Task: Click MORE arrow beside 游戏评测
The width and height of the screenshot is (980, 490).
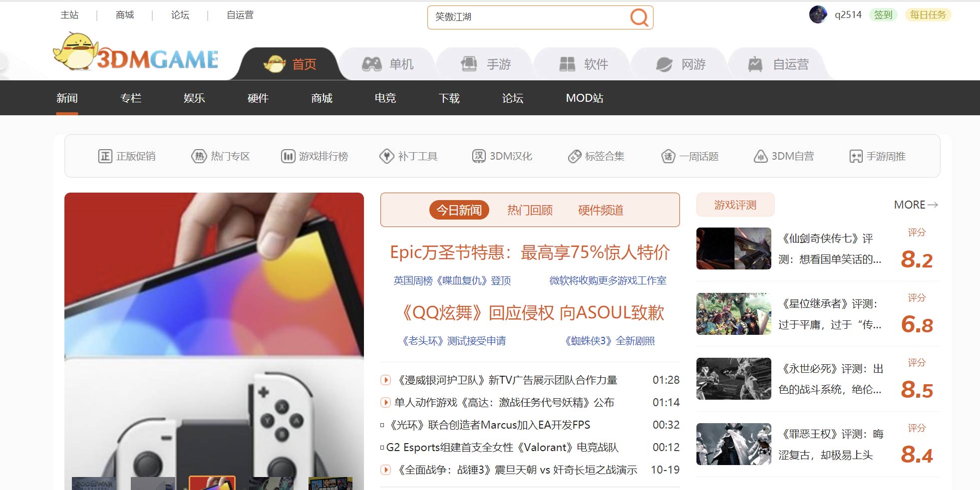Action: (x=915, y=205)
